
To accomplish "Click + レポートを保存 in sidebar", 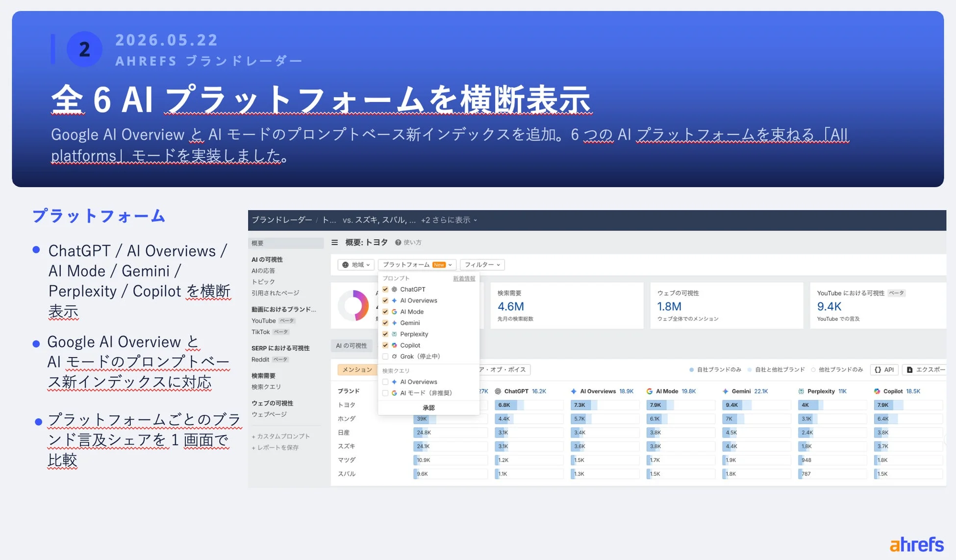I will click(275, 447).
